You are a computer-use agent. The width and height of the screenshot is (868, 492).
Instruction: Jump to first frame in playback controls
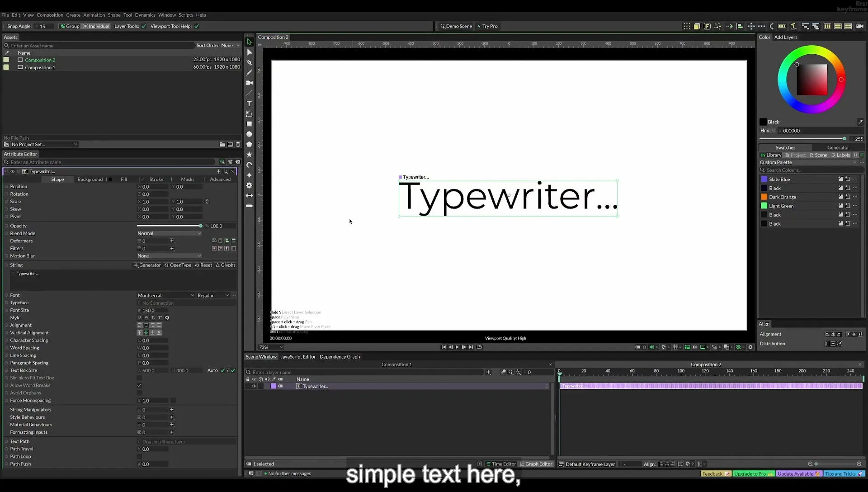point(443,347)
